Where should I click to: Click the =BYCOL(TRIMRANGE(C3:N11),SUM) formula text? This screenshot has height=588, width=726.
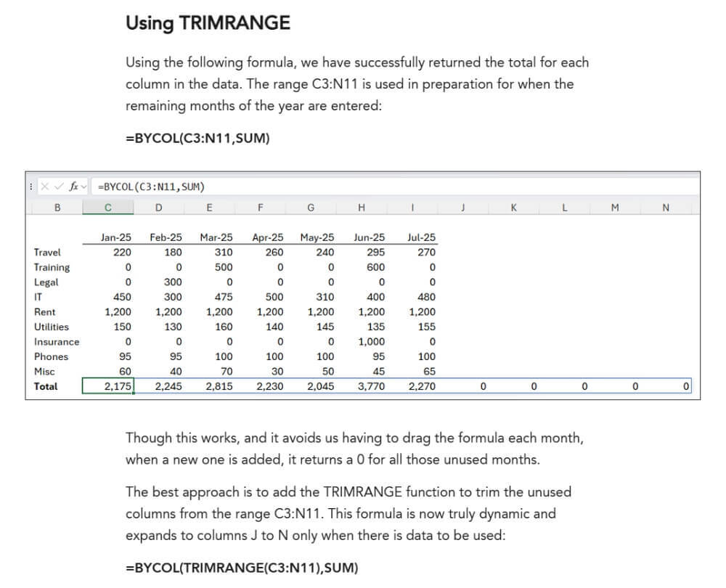point(242,568)
